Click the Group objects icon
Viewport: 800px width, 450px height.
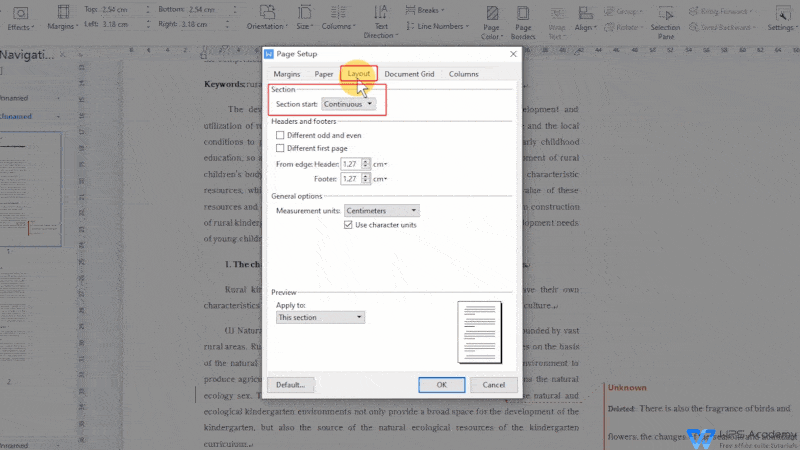609,11
